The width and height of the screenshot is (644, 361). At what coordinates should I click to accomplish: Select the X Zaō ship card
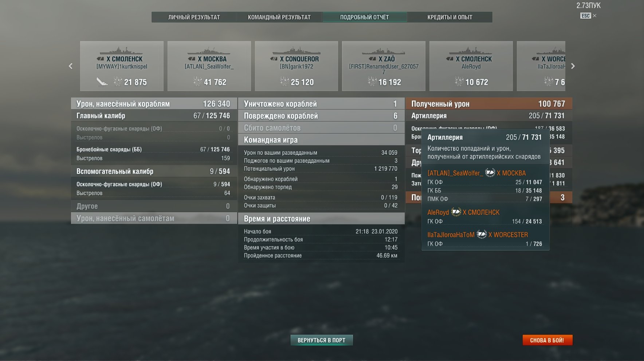[384, 66]
